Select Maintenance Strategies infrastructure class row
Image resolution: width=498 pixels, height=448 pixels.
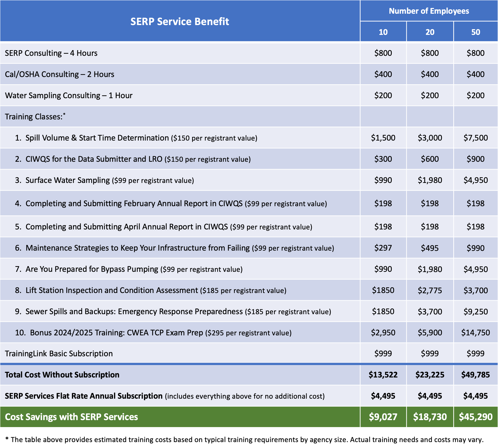coord(138,248)
